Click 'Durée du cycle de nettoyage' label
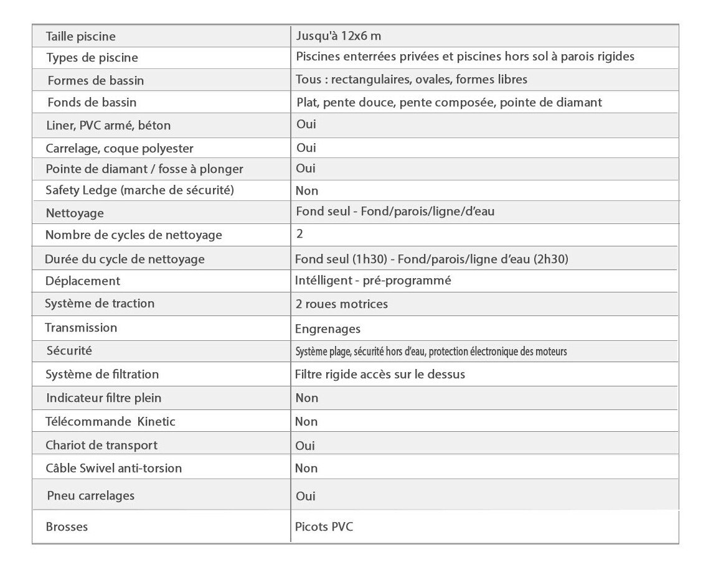This screenshot has width=721, height=588. pos(125,259)
